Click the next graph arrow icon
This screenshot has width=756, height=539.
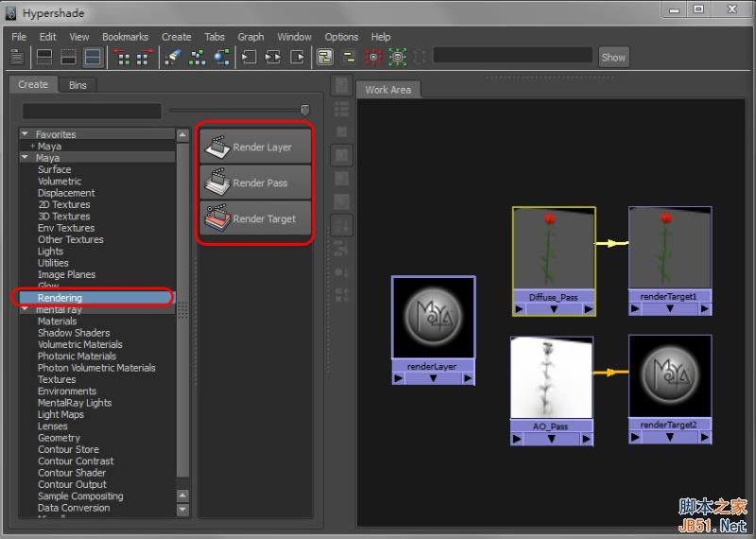point(146,58)
